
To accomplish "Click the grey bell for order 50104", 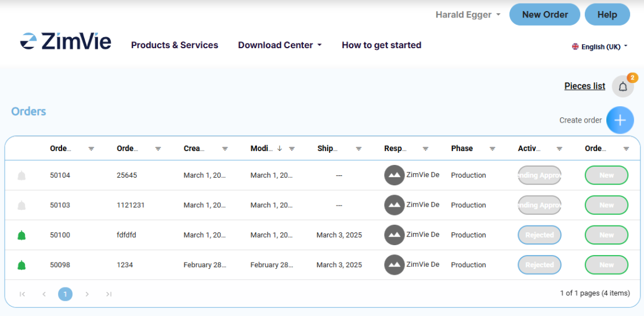I will pos(21,175).
